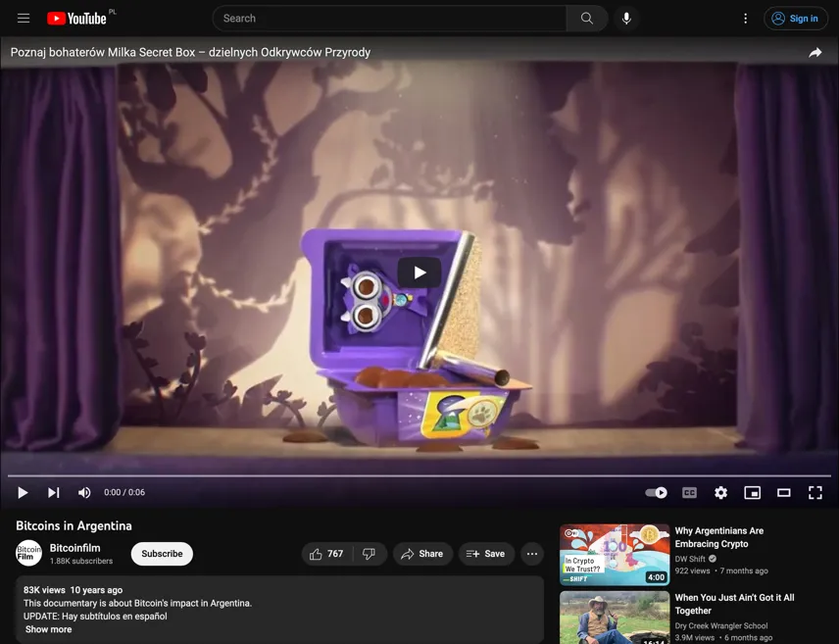Image resolution: width=839 pixels, height=644 pixels.
Task: Toggle closed captions CC
Action: (x=690, y=492)
